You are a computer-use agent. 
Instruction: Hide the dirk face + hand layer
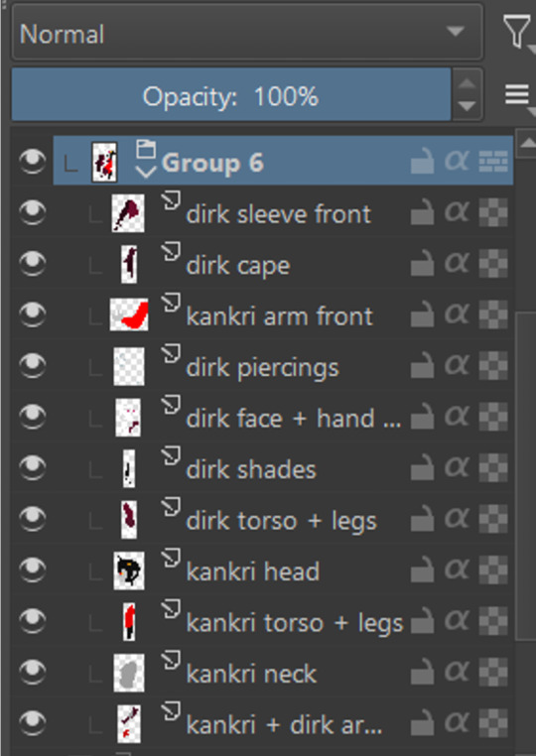(32, 417)
